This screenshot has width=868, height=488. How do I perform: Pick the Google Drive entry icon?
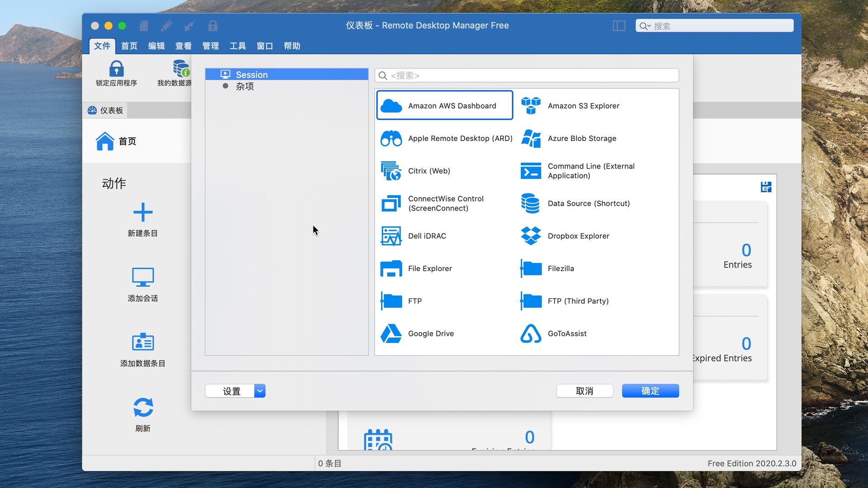(391, 333)
